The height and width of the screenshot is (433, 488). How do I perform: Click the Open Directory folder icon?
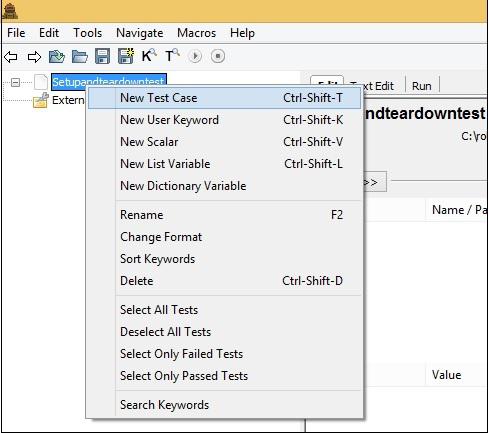click(x=80, y=56)
